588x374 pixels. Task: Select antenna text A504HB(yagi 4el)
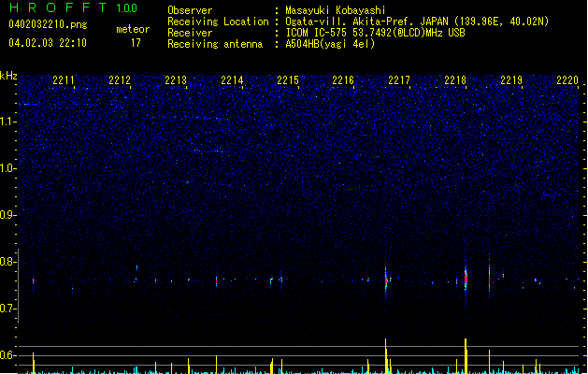tap(330, 44)
